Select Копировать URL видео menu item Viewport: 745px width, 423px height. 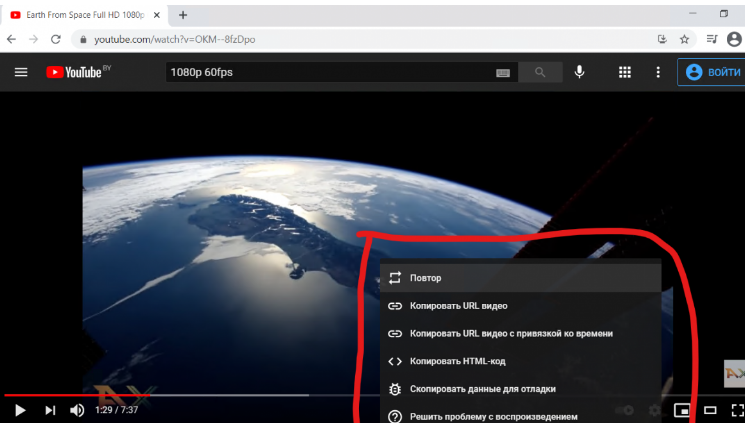point(521,306)
